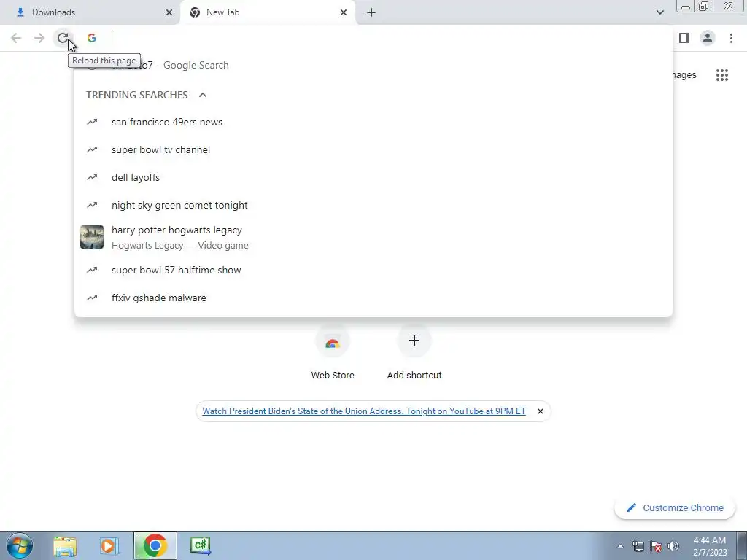Open the Web Store shortcut

coord(333,353)
